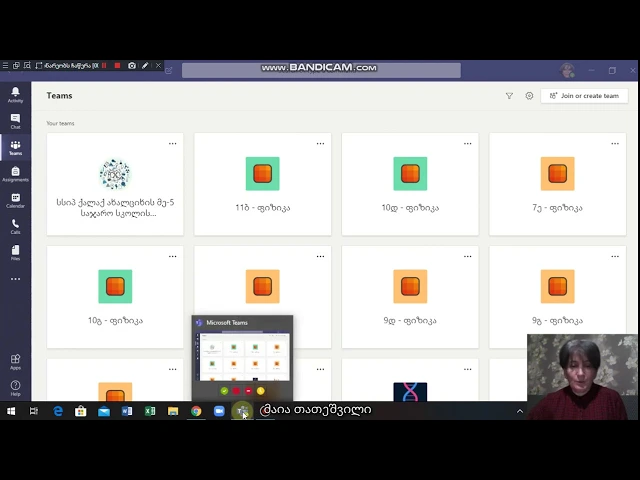Set status Available green check in preview
640x480 pixels.
pyautogui.click(x=224, y=391)
